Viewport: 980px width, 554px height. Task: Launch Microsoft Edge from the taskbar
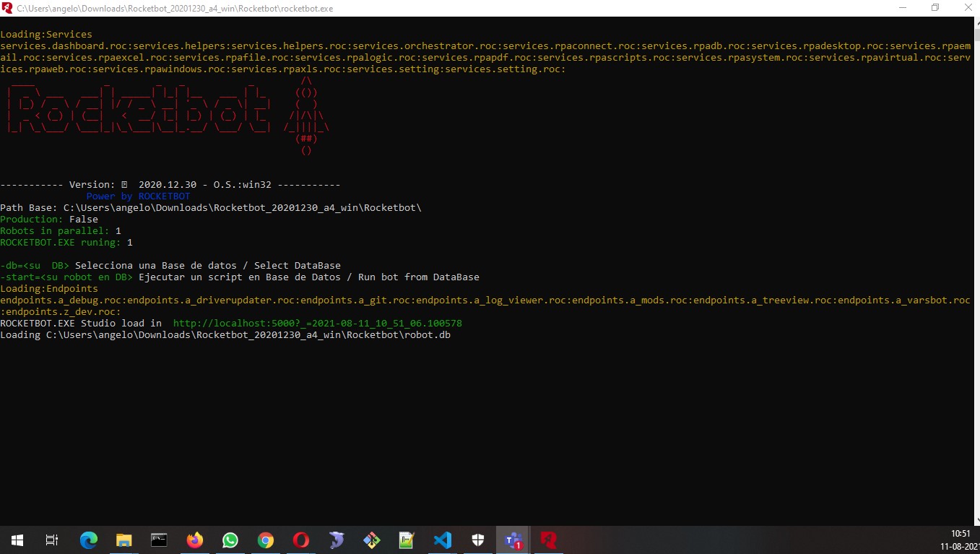(89, 540)
